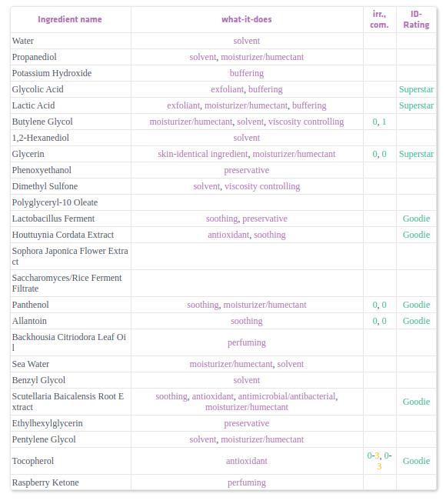This screenshot has height=504, width=446.
Task: Click the Ingredient name column header
Action: click(x=70, y=19)
